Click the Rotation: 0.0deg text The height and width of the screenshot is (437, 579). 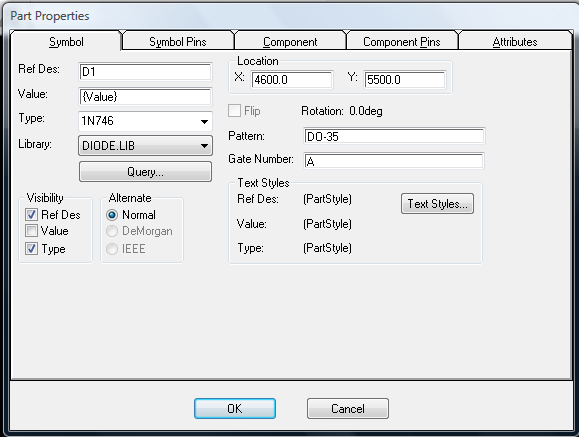point(342,111)
